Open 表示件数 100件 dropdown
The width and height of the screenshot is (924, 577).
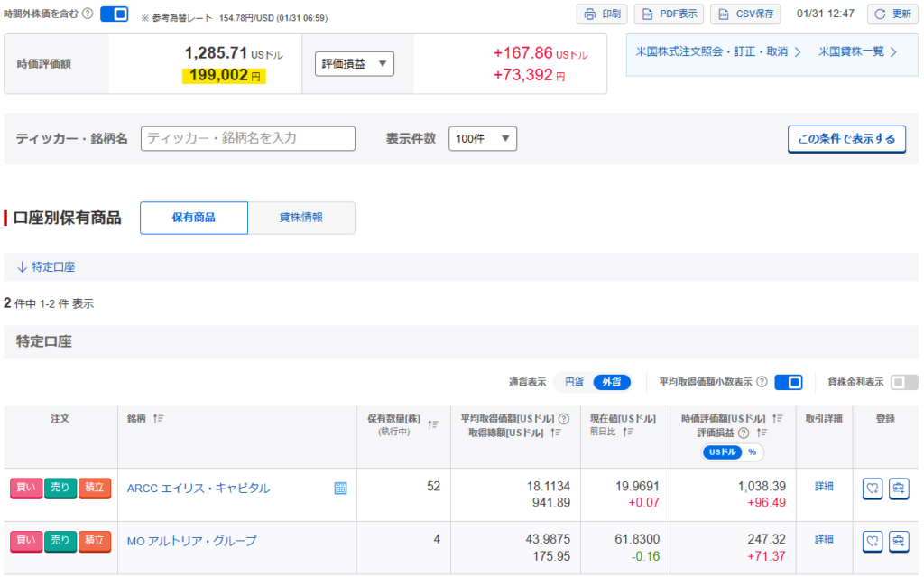pos(483,139)
